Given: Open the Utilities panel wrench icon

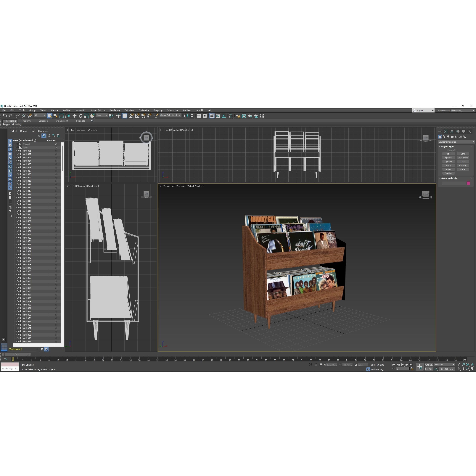Looking at the screenshot, I should [x=470, y=131].
